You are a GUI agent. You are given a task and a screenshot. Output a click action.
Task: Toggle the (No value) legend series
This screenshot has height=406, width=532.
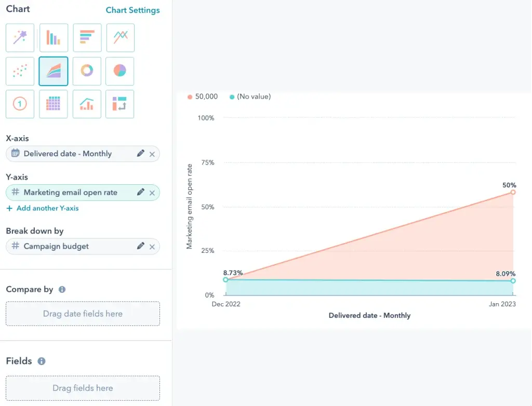(x=250, y=97)
